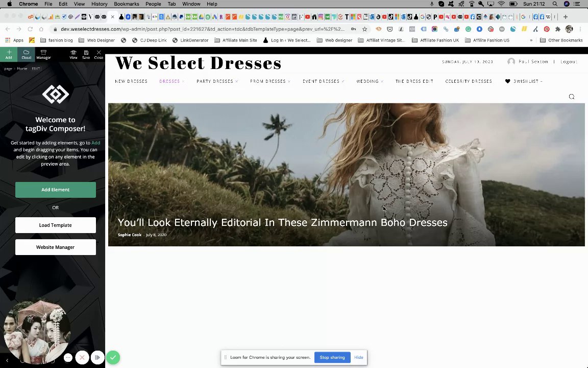Open the Web Designer bookmark folder
This screenshot has height=368, width=588.
pos(97,40)
